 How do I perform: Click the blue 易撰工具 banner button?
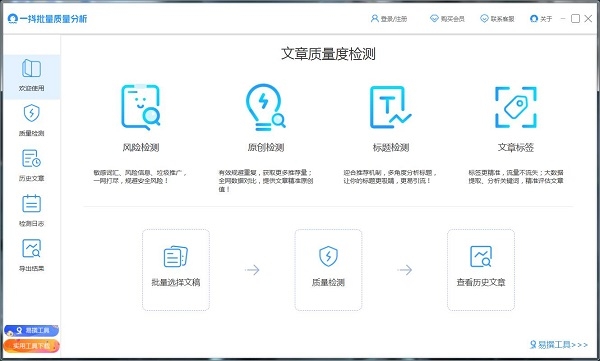pos(31,330)
